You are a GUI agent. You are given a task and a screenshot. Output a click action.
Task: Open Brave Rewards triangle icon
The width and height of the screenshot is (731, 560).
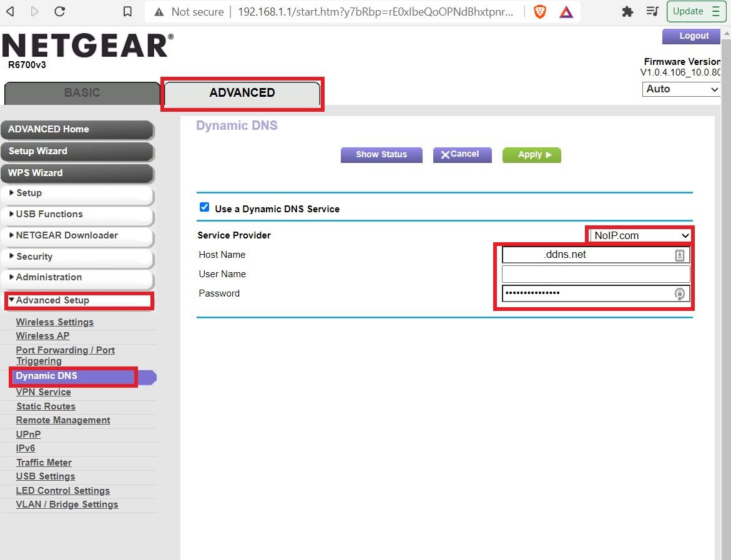566,12
